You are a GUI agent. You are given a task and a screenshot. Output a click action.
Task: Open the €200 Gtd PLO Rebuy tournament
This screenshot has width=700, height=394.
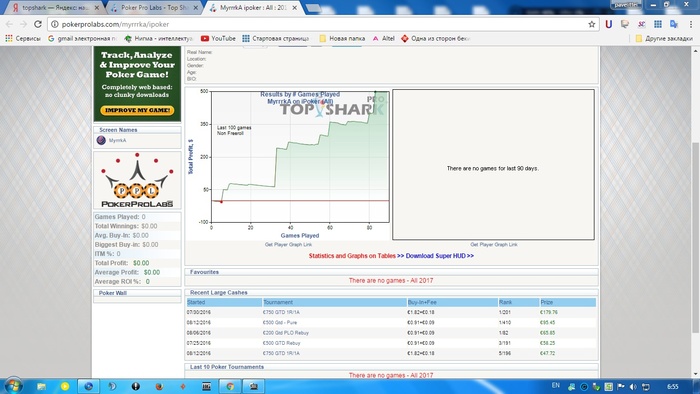click(285, 333)
